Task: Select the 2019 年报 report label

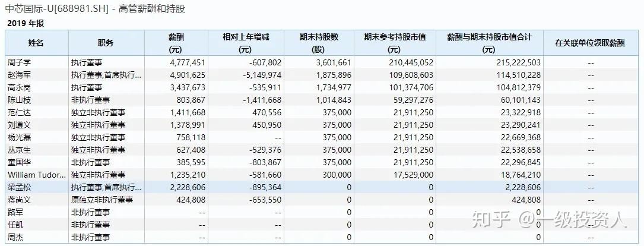Action: 26,23
